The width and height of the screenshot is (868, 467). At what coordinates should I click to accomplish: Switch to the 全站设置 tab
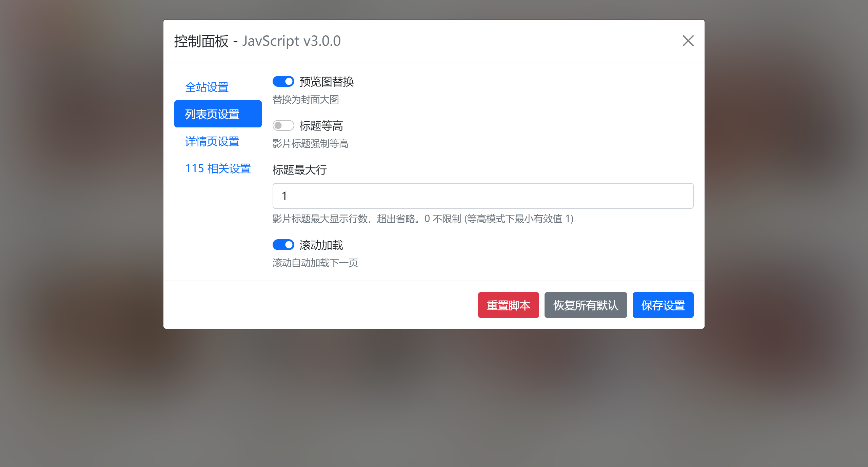coord(207,87)
